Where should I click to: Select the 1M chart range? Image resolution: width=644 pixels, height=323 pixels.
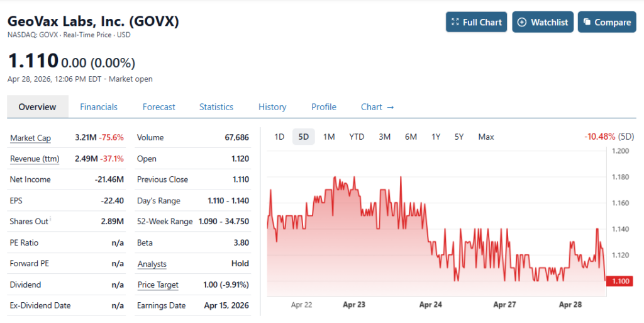pos(328,137)
